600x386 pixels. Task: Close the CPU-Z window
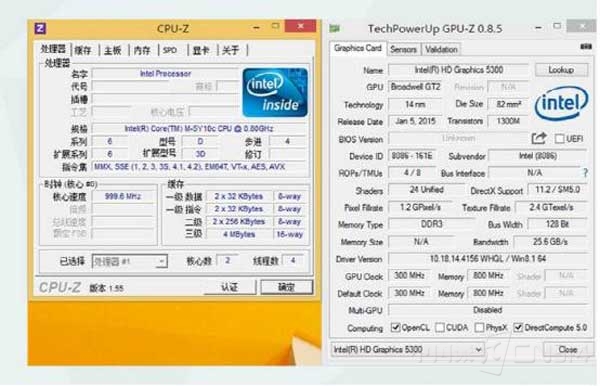(301, 26)
